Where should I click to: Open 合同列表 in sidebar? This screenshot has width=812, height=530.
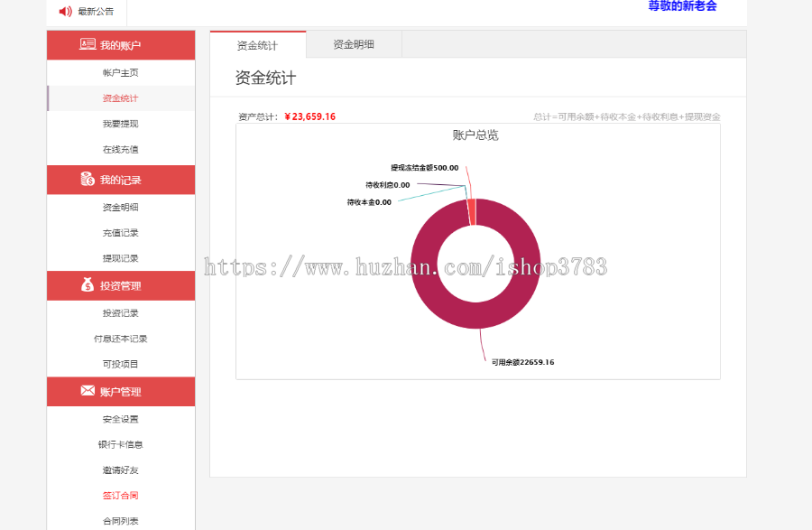tap(120, 521)
